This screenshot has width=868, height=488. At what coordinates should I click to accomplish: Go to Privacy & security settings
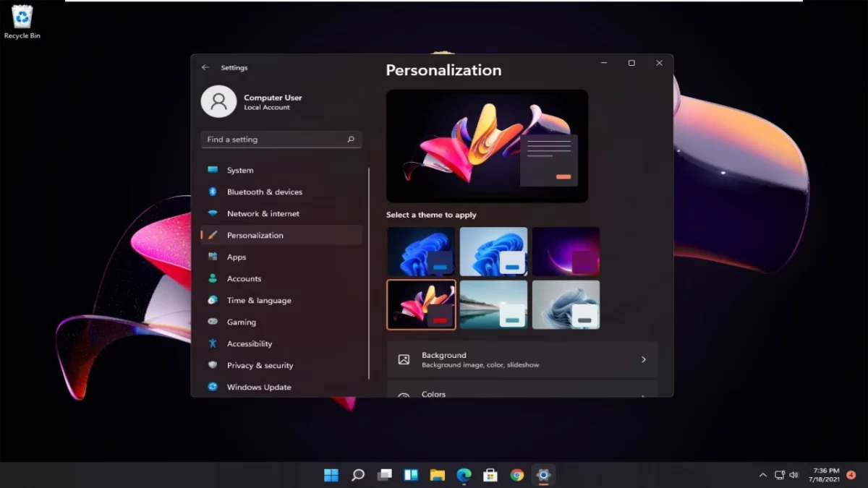click(259, 365)
